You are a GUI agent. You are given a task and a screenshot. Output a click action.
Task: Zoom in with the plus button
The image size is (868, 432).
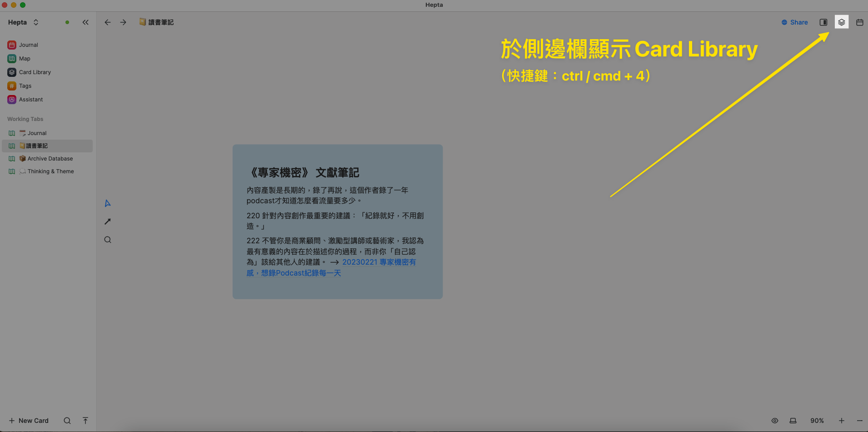pyautogui.click(x=841, y=421)
